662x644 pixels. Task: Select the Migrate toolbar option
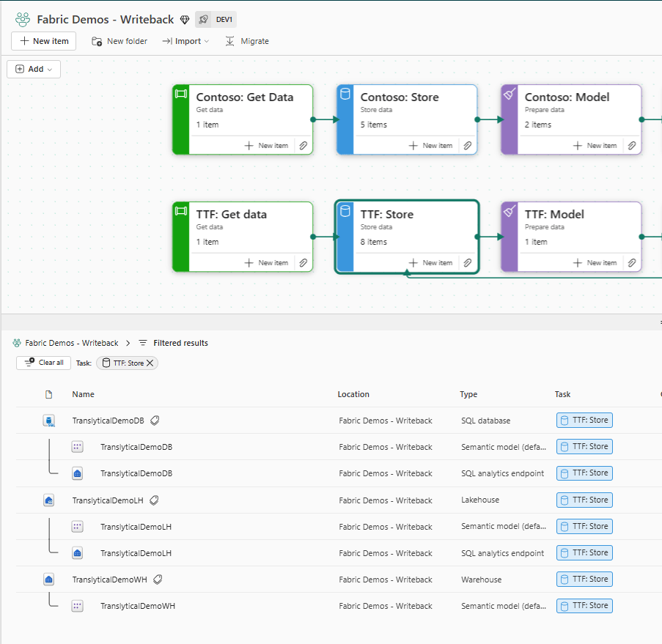pyautogui.click(x=247, y=41)
